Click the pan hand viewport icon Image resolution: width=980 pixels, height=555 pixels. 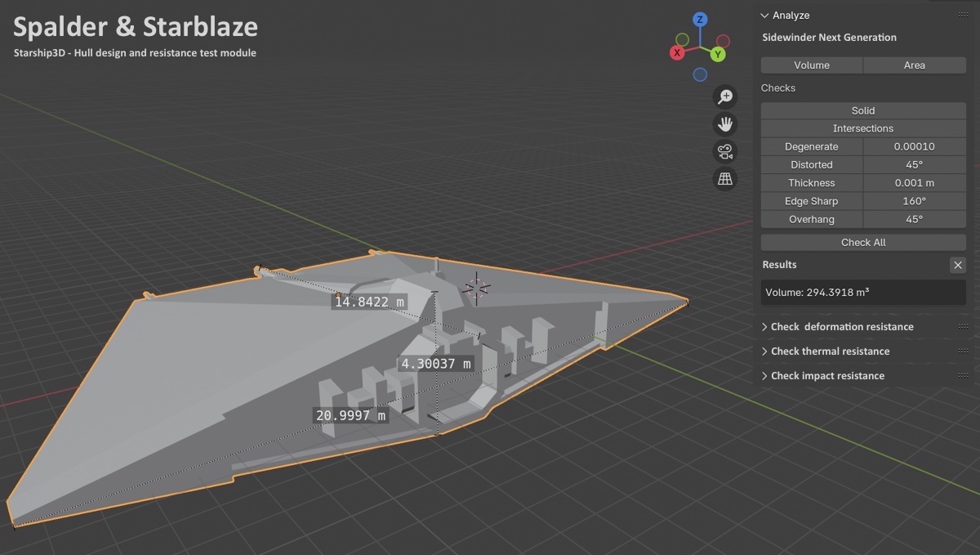[x=724, y=124]
